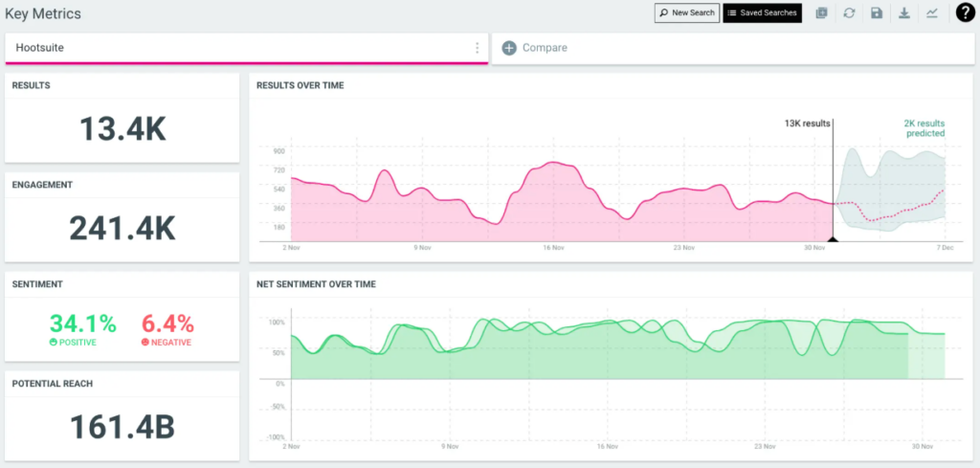Click the '23 Nov' label on results chart

pos(684,248)
